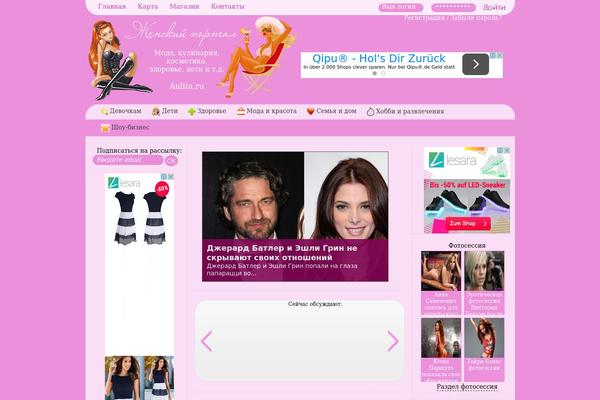Open the Забыли пароль link

(476, 18)
